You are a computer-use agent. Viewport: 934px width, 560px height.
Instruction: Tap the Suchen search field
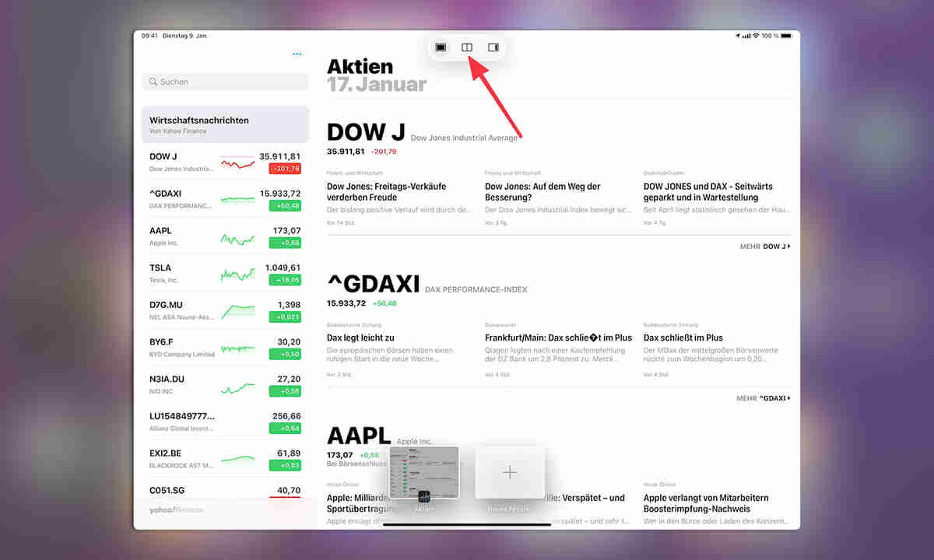point(224,81)
